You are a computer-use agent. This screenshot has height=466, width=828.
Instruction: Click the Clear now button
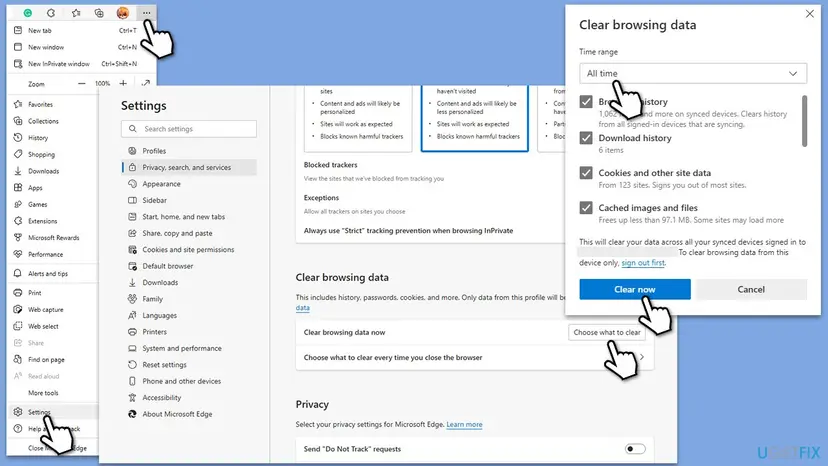(x=635, y=289)
